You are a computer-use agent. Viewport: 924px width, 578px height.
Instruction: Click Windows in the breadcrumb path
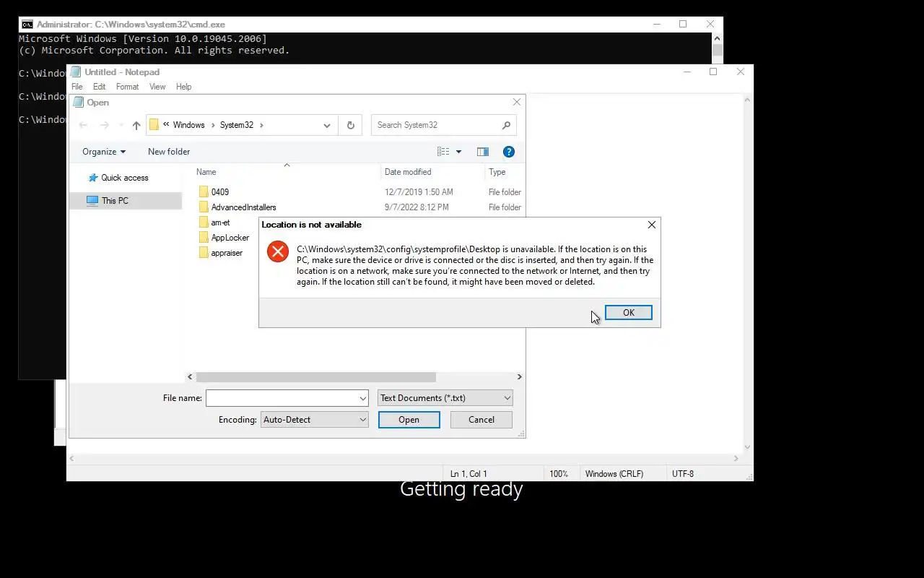[x=188, y=125]
